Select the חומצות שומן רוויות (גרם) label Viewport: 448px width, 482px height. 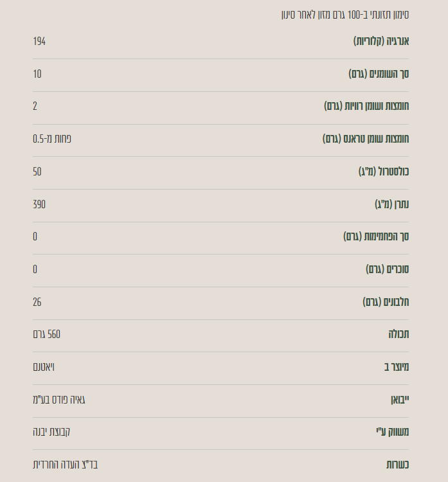coord(366,106)
